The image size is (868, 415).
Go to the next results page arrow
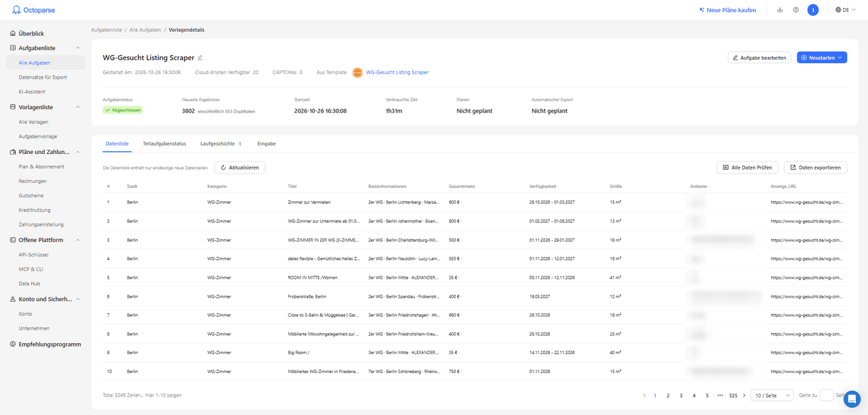(x=744, y=395)
